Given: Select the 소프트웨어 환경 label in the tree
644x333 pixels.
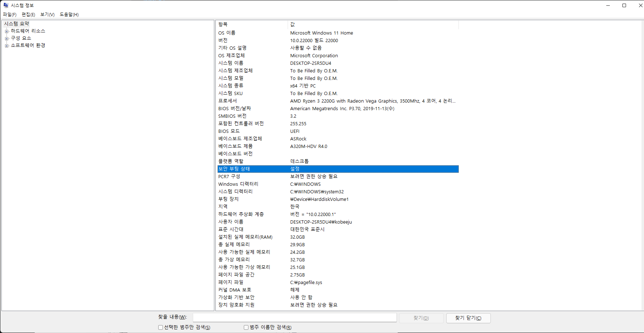Looking at the screenshot, I should pyautogui.click(x=28, y=45).
